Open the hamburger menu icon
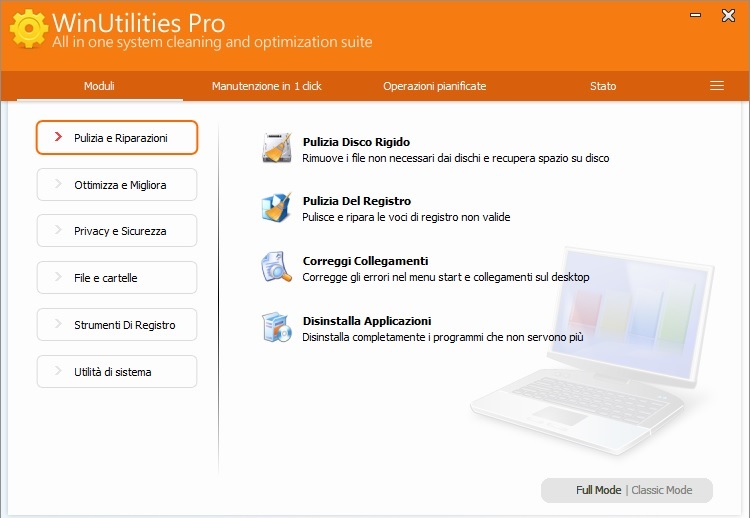 (x=717, y=86)
